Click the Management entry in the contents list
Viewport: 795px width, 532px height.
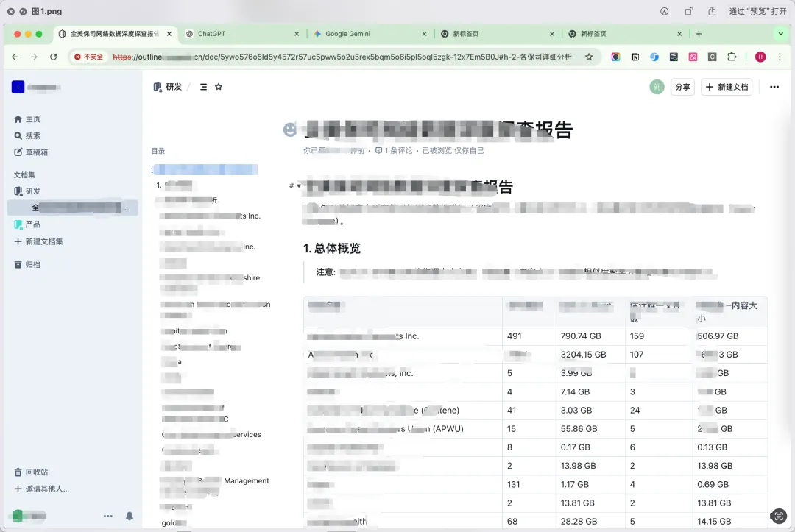coord(247,480)
